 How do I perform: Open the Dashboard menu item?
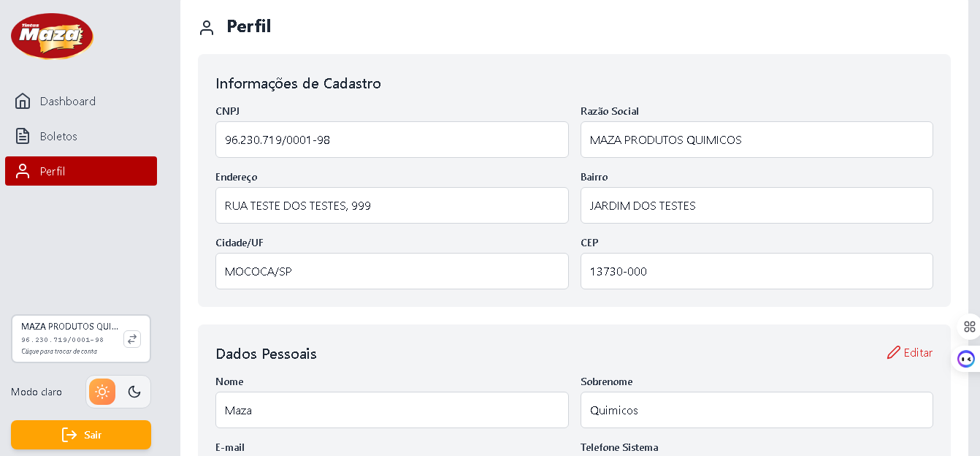(68, 101)
